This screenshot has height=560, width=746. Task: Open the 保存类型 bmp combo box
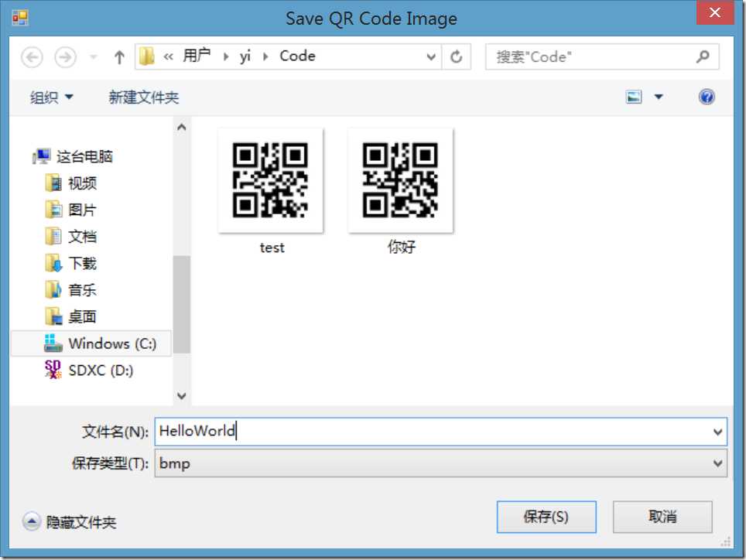coord(440,463)
